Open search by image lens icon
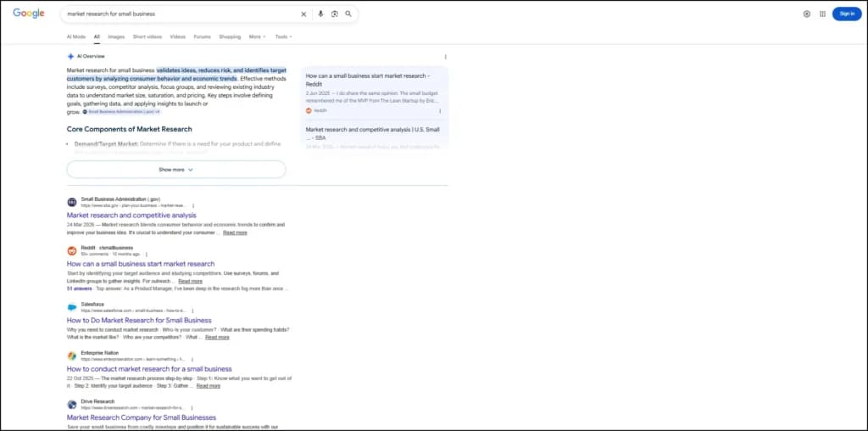The width and height of the screenshot is (868, 431). click(x=334, y=14)
